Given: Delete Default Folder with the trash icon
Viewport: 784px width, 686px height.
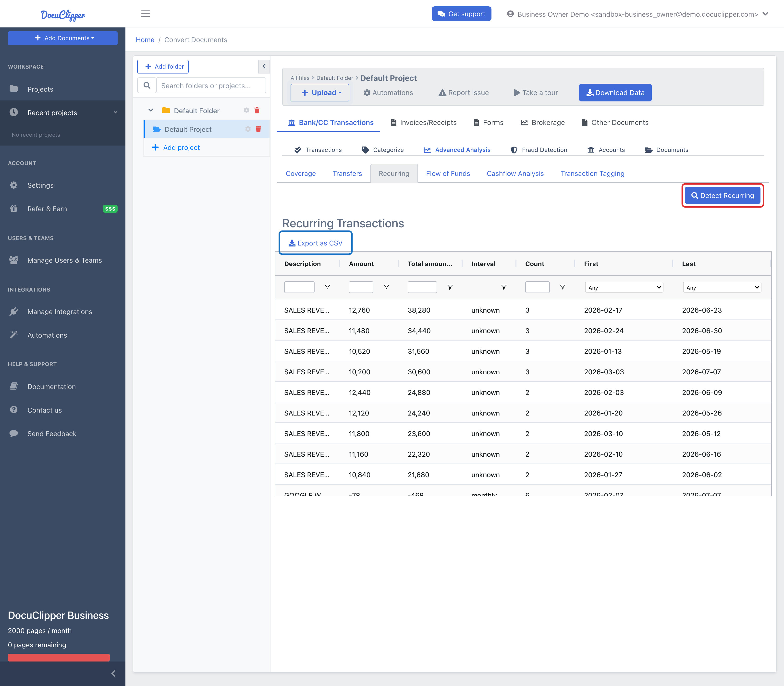Looking at the screenshot, I should 257,110.
